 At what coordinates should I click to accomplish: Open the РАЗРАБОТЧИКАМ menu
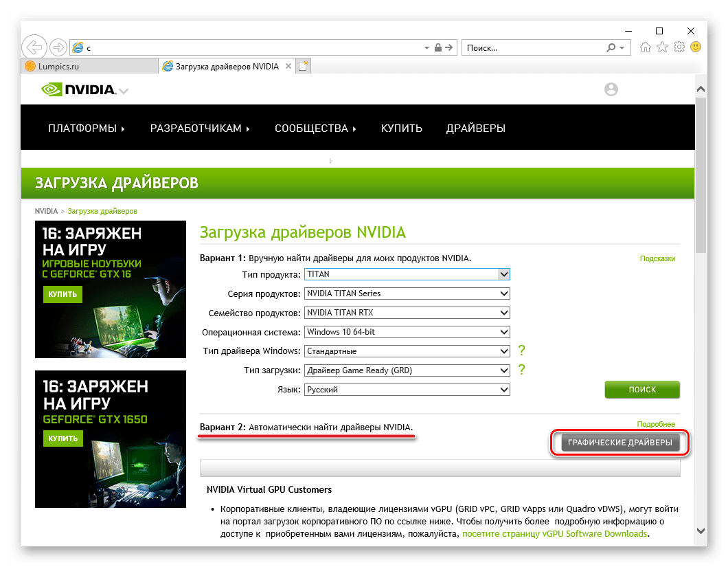tap(200, 129)
